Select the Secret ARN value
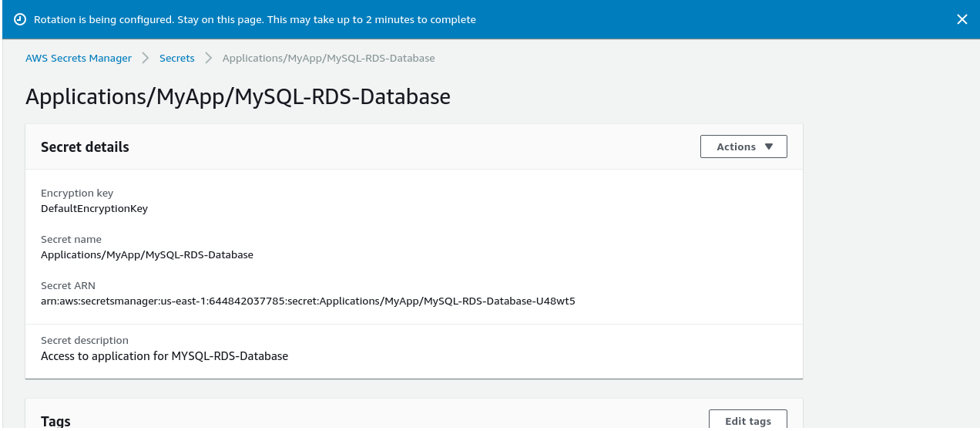Viewport: 980px width, 431px height. 308,301
